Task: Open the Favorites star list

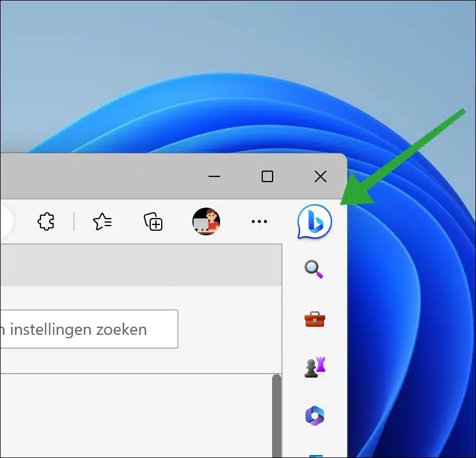Action: (x=102, y=221)
